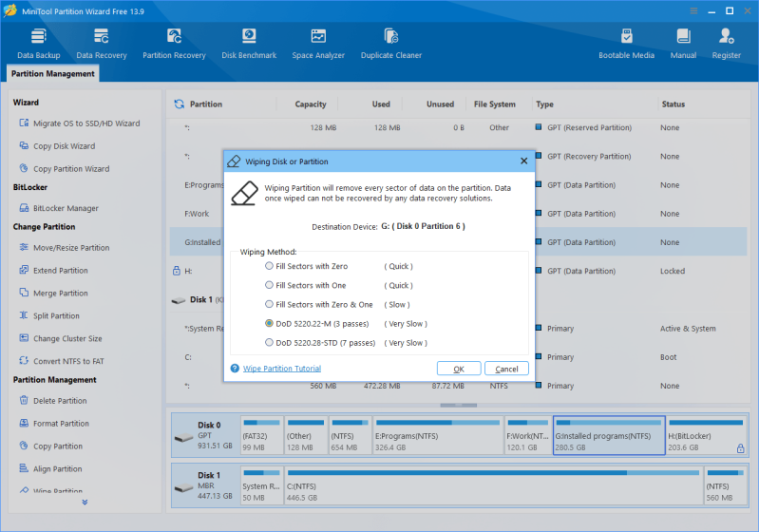The width and height of the screenshot is (759, 532).
Task: Confirm wiping with the OK button
Action: pos(459,369)
